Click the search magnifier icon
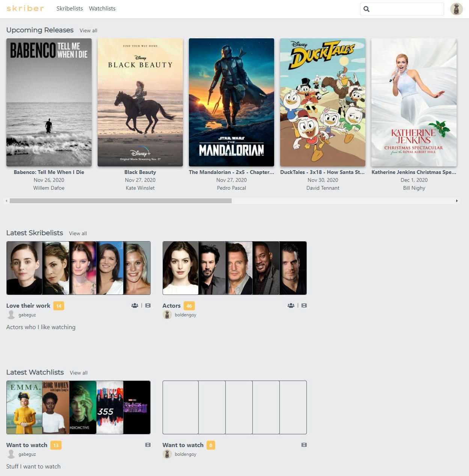The image size is (469, 476). 366,9
